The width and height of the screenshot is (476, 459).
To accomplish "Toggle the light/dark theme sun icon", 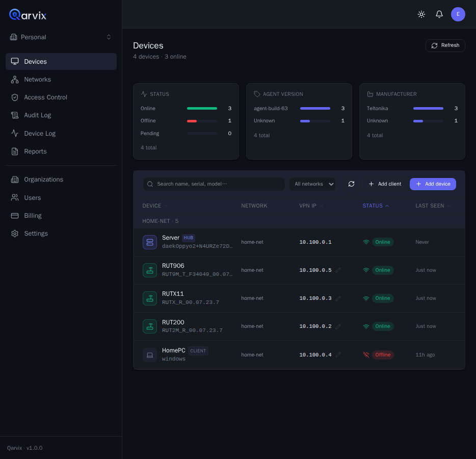I will click(x=421, y=14).
